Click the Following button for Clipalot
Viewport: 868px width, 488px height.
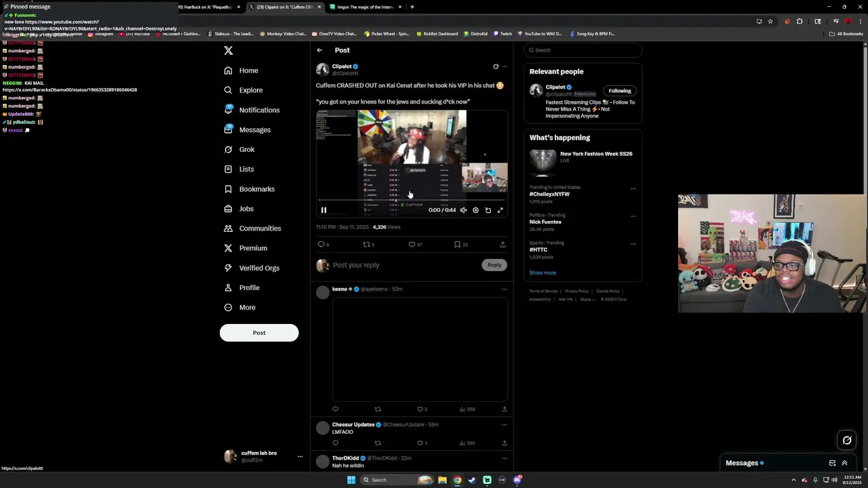point(620,91)
